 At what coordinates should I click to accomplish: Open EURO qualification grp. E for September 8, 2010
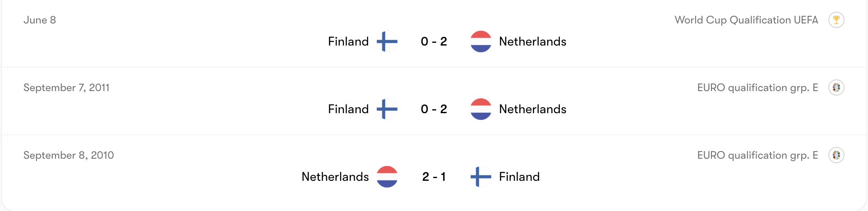[757, 155]
